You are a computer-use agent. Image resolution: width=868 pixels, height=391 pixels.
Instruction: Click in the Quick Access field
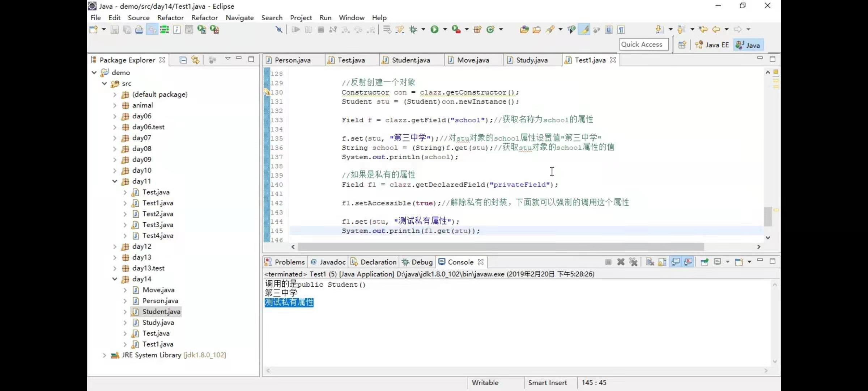point(643,45)
